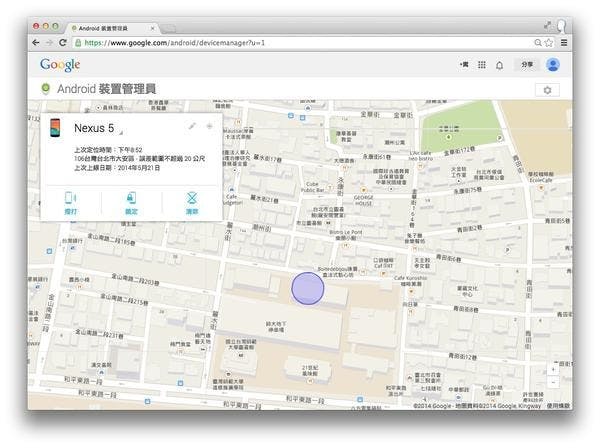The width and height of the screenshot is (600, 448).
Task: Zoom in the map with plus button
Action: pos(555,370)
